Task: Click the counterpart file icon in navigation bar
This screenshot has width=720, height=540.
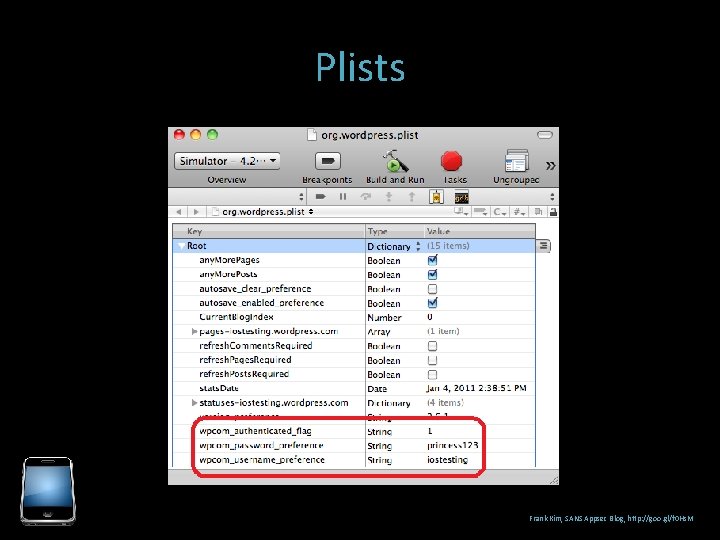Action: click(x=538, y=212)
